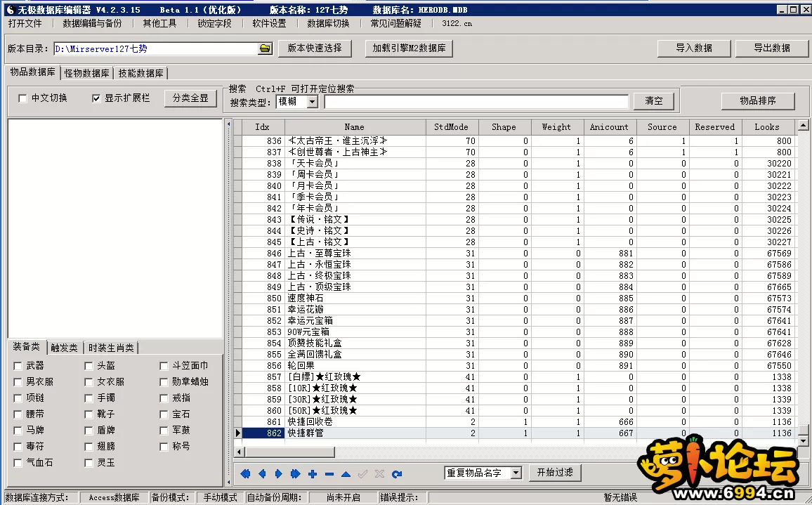Open the 数据编辑与备份 menu
The width and height of the screenshot is (812, 505).
[92, 23]
